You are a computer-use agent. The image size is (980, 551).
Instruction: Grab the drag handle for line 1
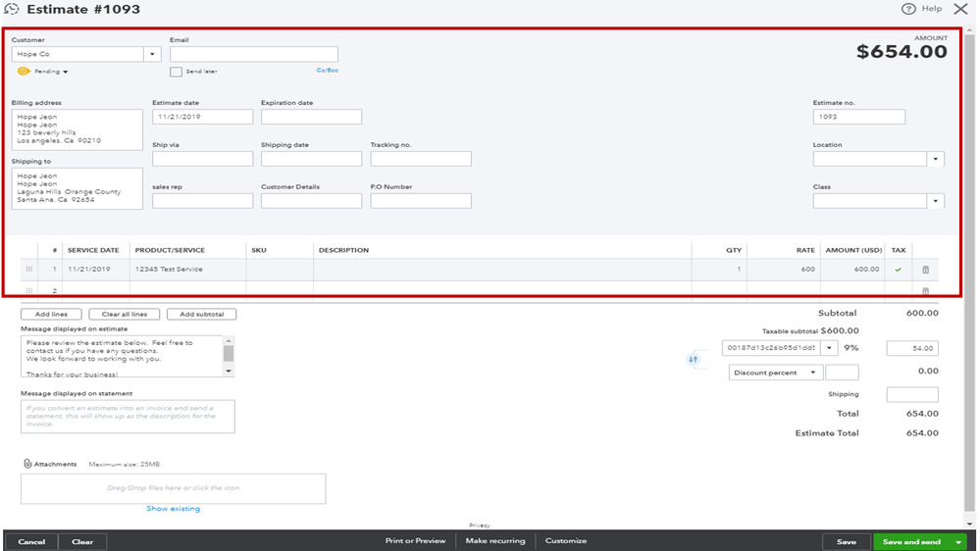pos(29,270)
